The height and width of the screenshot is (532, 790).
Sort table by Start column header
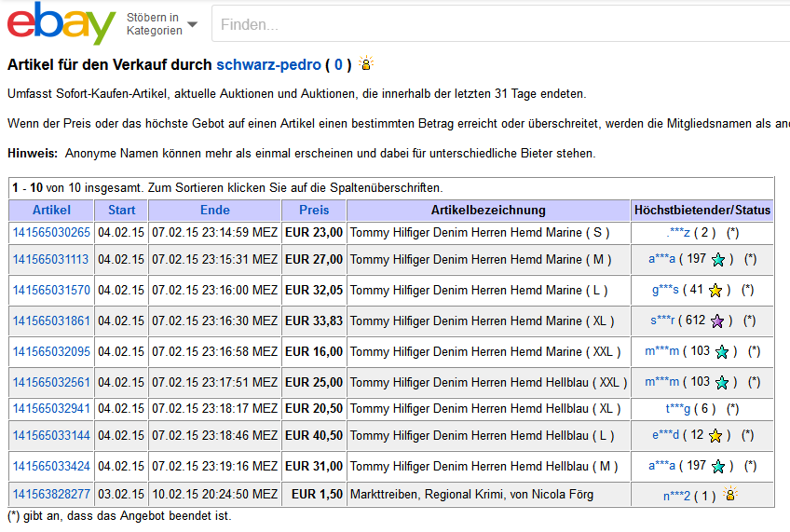121,210
